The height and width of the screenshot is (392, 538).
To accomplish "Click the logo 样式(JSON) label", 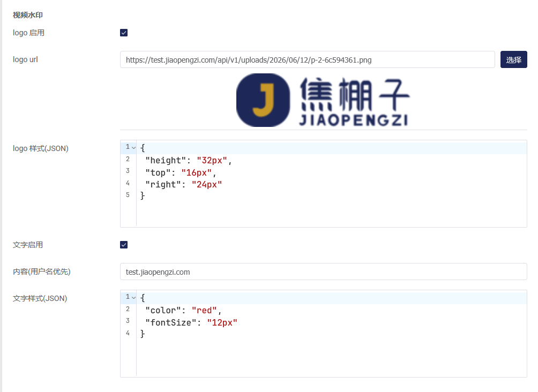I will tap(41, 148).
